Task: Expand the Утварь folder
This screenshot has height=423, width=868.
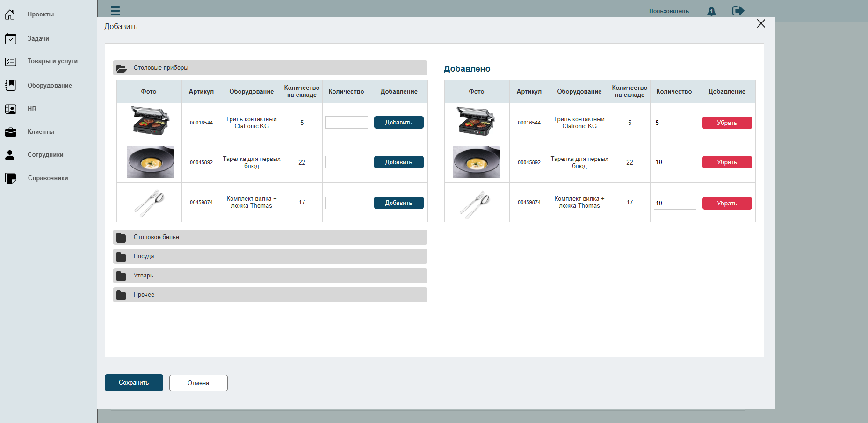Action: click(270, 276)
